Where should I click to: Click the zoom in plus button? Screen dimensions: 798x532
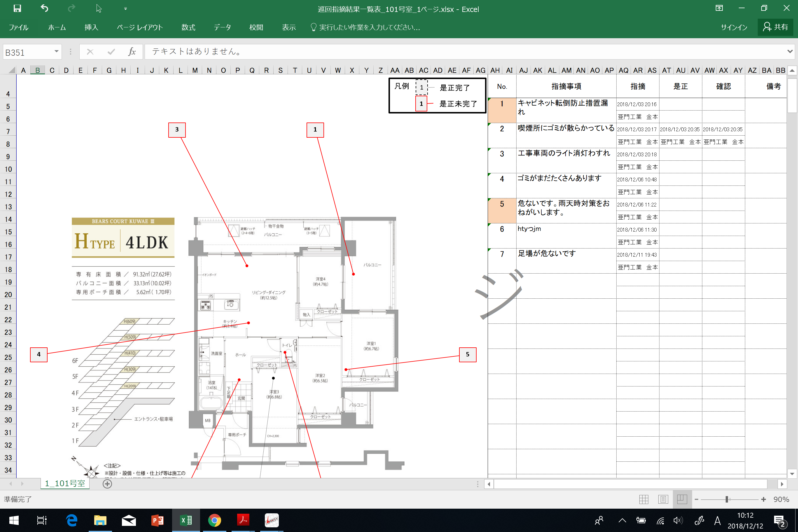tap(763, 499)
